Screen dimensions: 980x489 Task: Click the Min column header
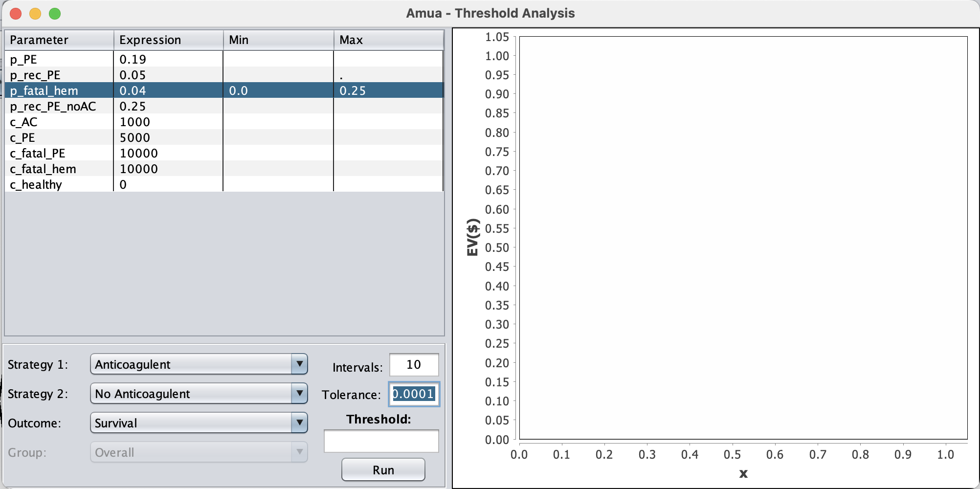(278, 40)
